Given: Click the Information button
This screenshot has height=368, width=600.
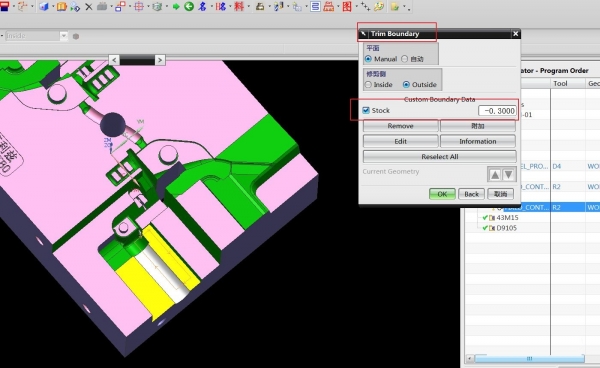Looking at the screenshot, I should tap(478, 141).
